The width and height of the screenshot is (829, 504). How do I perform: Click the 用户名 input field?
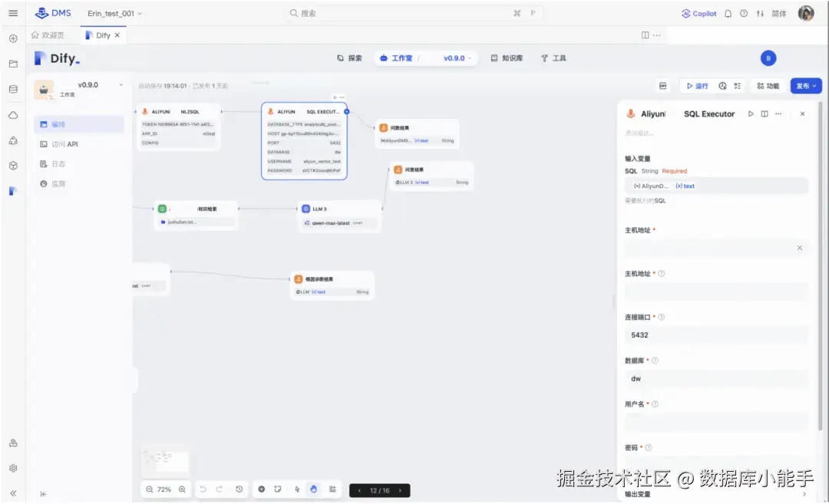[716, 422]
